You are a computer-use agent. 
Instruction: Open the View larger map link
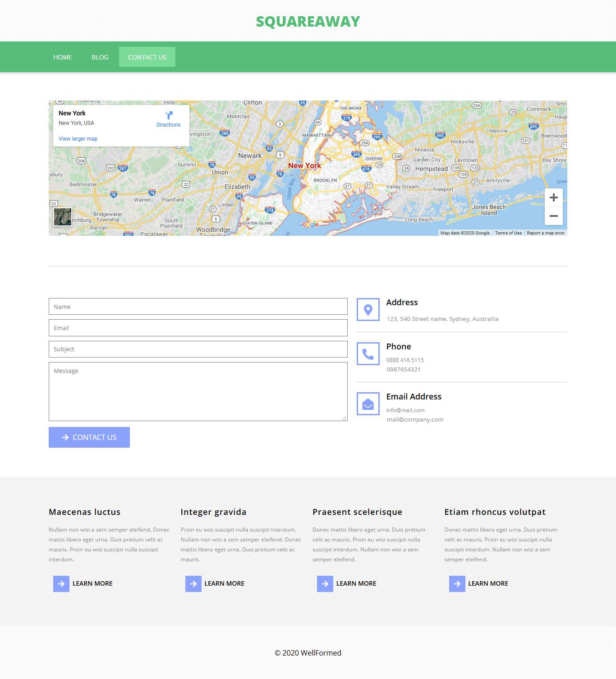[78, 139]
